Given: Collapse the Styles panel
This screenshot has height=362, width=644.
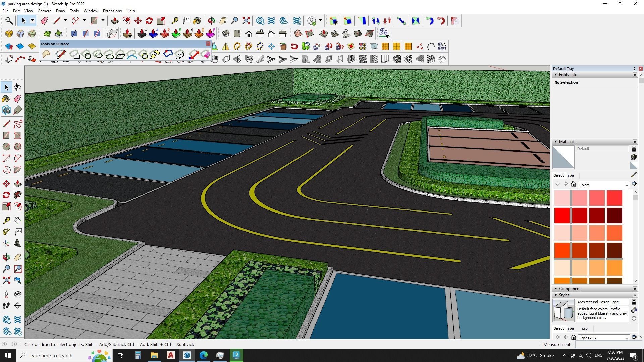Looking at the screenshot, I should click(556, 295).
